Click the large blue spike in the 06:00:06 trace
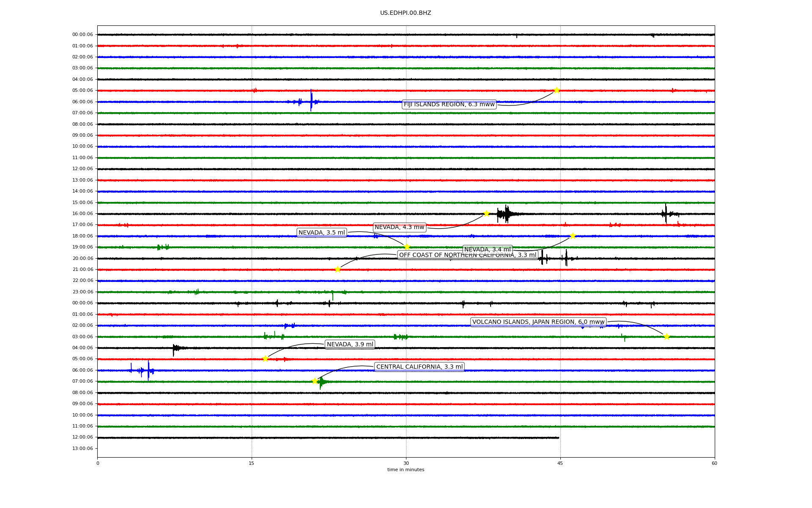812x508 pixels. coord(311,101)
